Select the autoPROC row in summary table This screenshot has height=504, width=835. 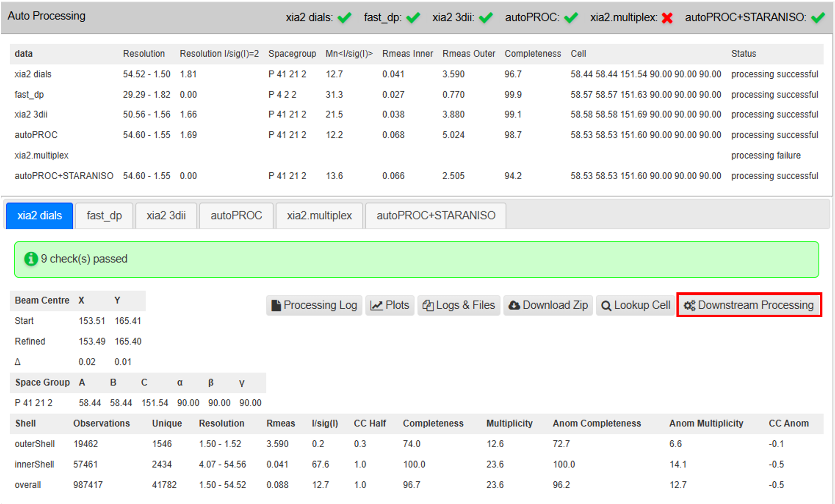[x=417, y=135]
